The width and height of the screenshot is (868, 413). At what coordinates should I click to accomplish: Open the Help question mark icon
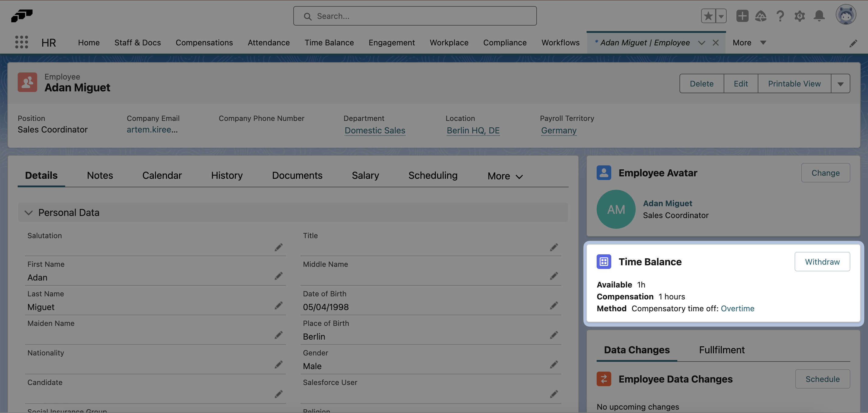pos(780,16)
